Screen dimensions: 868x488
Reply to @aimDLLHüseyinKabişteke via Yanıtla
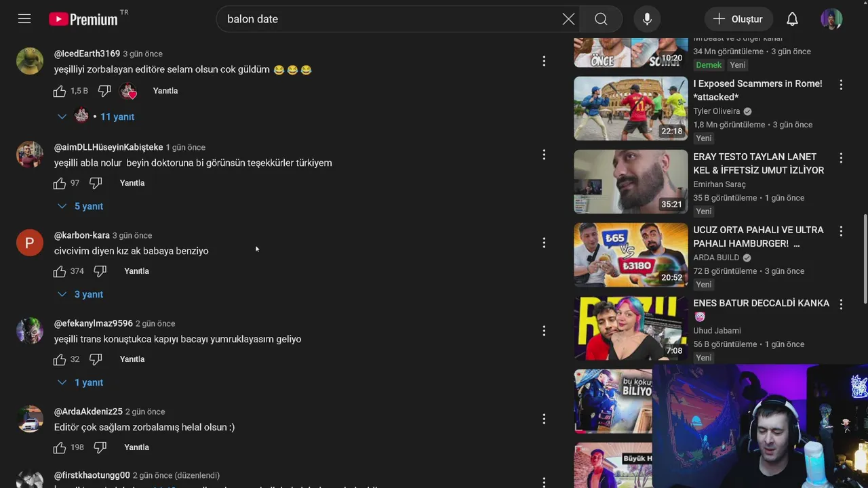[x=132, y=183]
